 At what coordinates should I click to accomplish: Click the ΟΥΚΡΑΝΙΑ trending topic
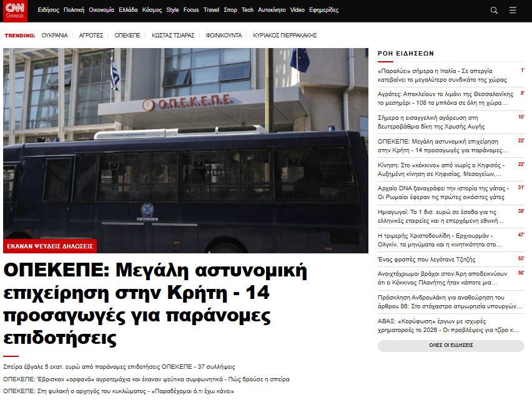tap(54, 36)
